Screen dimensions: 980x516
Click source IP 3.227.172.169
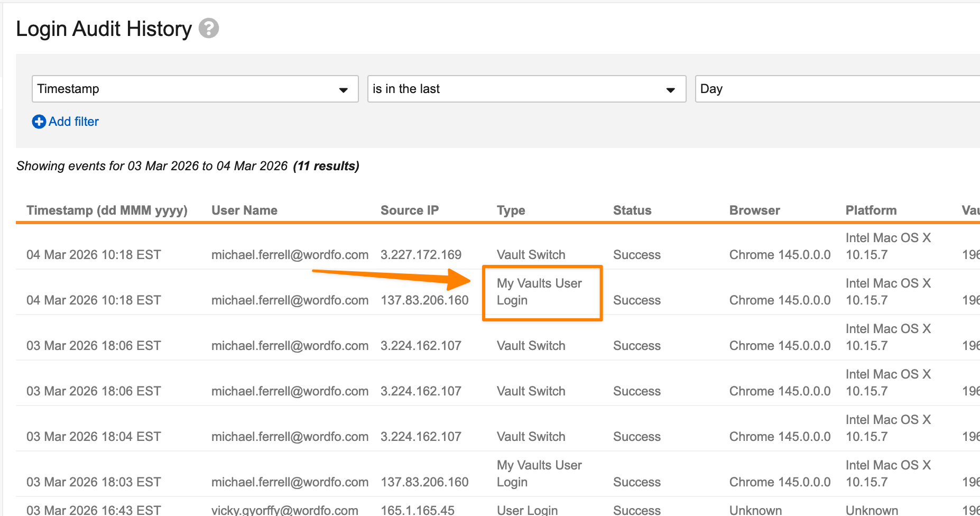click(x=421, y=255)
